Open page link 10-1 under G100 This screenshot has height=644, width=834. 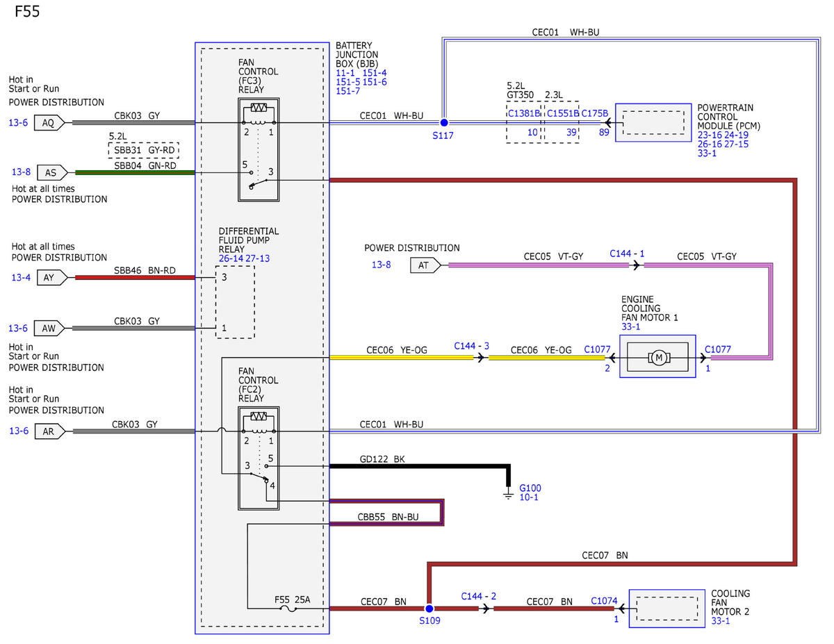point(529,498)
